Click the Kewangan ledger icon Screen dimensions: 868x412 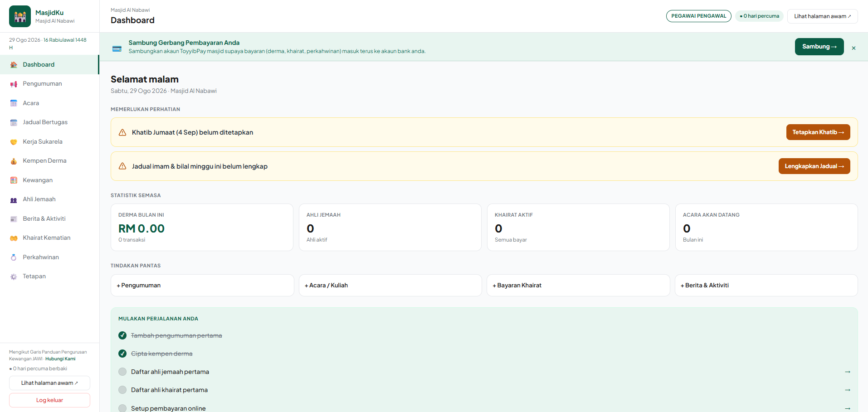[14, 180]
